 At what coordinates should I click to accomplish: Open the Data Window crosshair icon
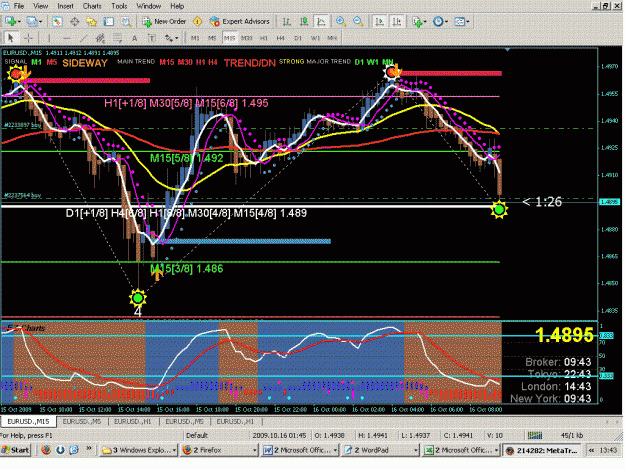[x=74, y=22]
